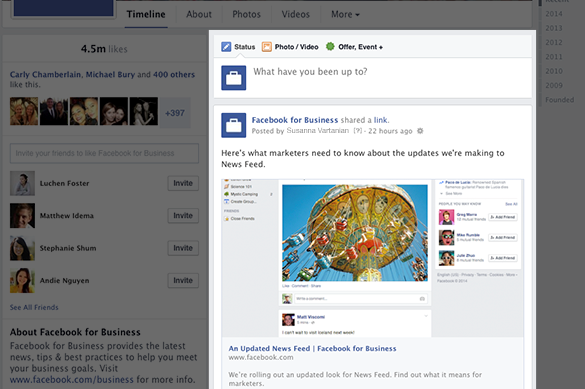Image resolution: width=585 pixels, height=389 pixels.
Task: Jump to Founded in the timeline navigator
Action: (x=559, y=100)
